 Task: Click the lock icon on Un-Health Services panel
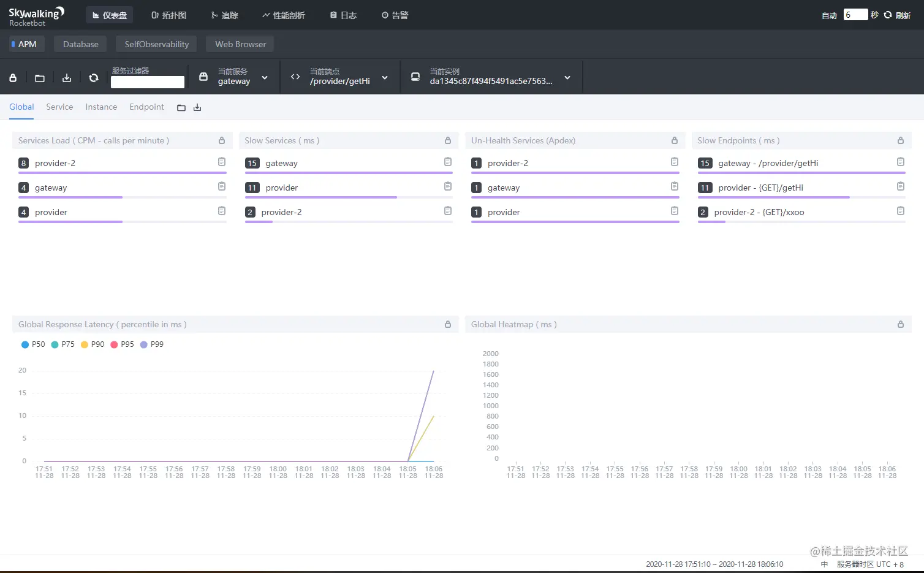pyautogui.click(x=675, y=140)
